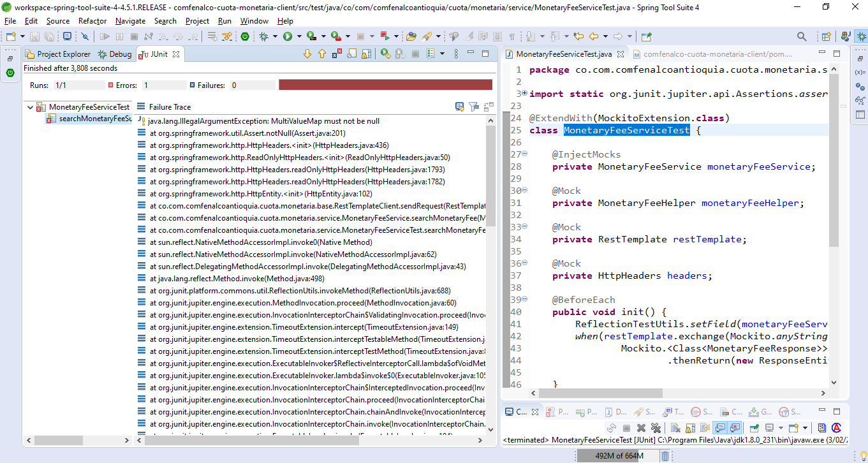Click the Boot Dashboard power icon in toolbar

(x=245, y=36)
